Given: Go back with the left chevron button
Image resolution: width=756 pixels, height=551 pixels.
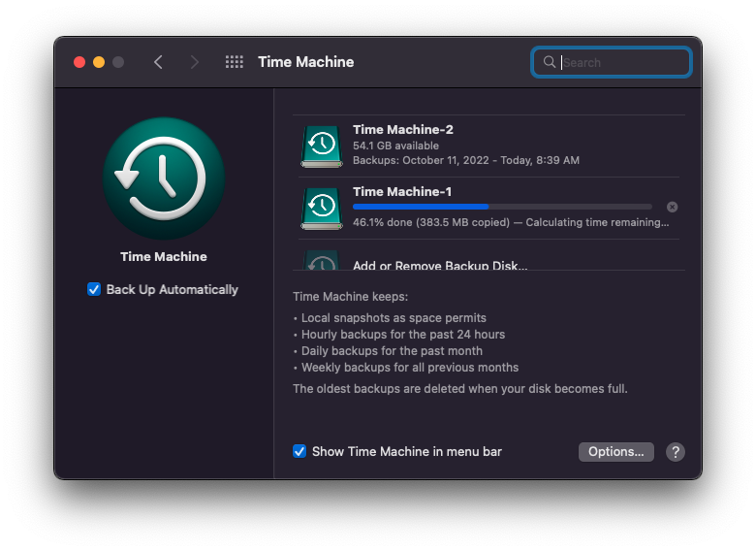Looking at the screenshot, I should tap(158, 62).
